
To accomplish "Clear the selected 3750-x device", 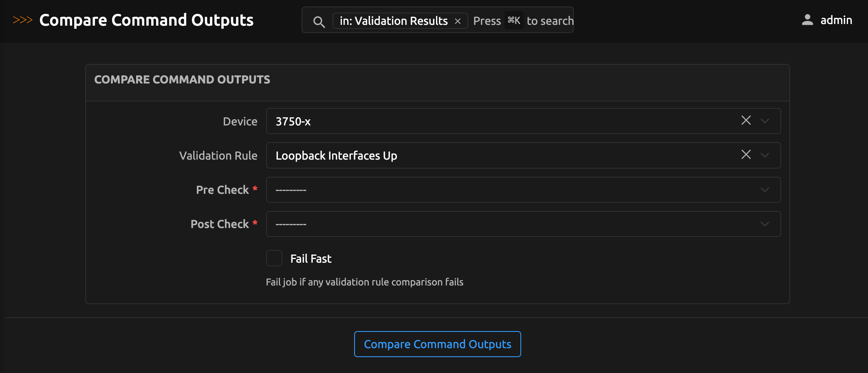I will 746,121.
